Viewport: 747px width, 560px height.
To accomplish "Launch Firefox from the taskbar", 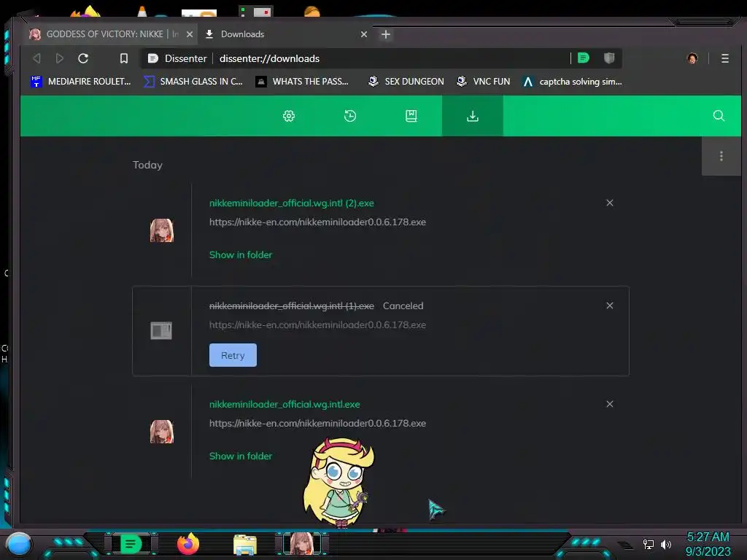I will pos(188,544).
